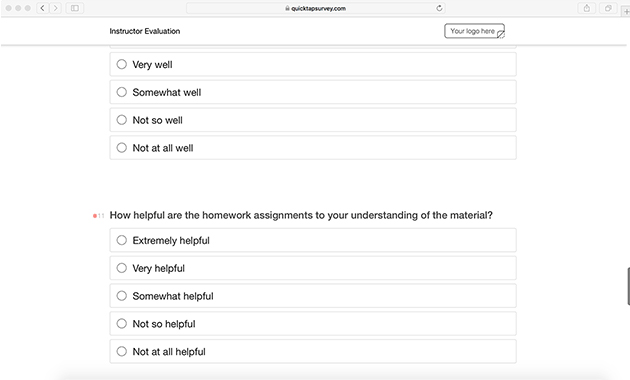The width and height of the screenshot is (630, 380).
Task: Select the "Very well" radio option
Action: tap(313, 64)
